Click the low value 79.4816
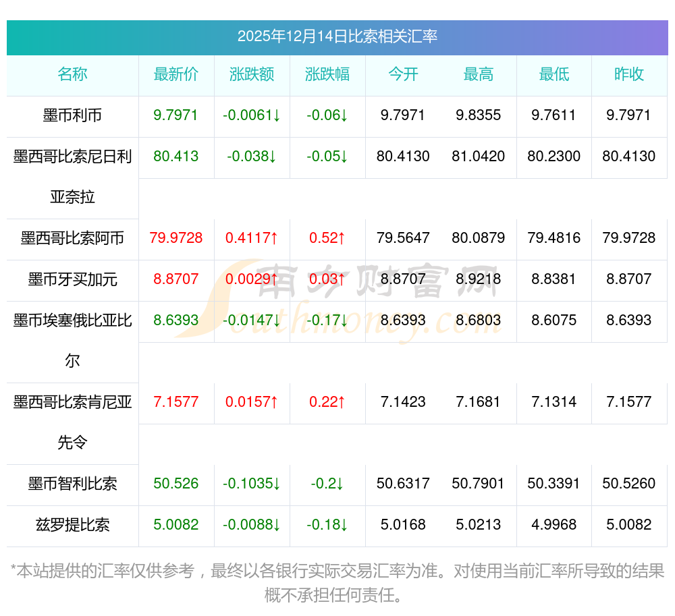This screenshot has height=616, width=675. pyautogui.click(x=554, y=238)
